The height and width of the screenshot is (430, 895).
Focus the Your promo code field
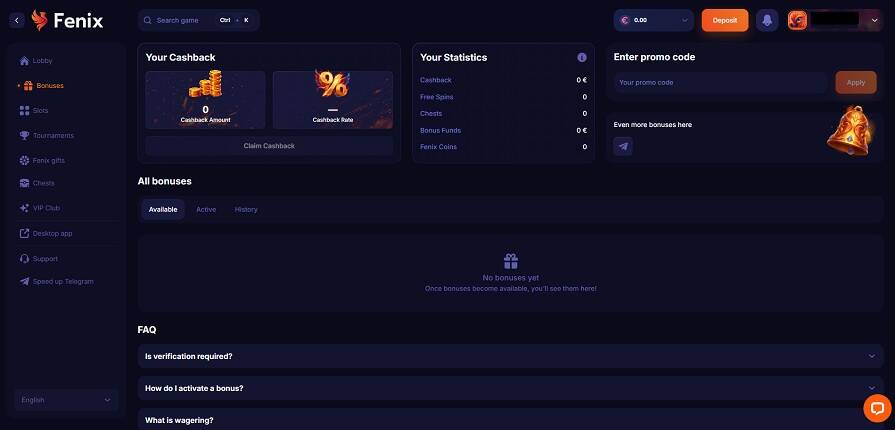721,82
